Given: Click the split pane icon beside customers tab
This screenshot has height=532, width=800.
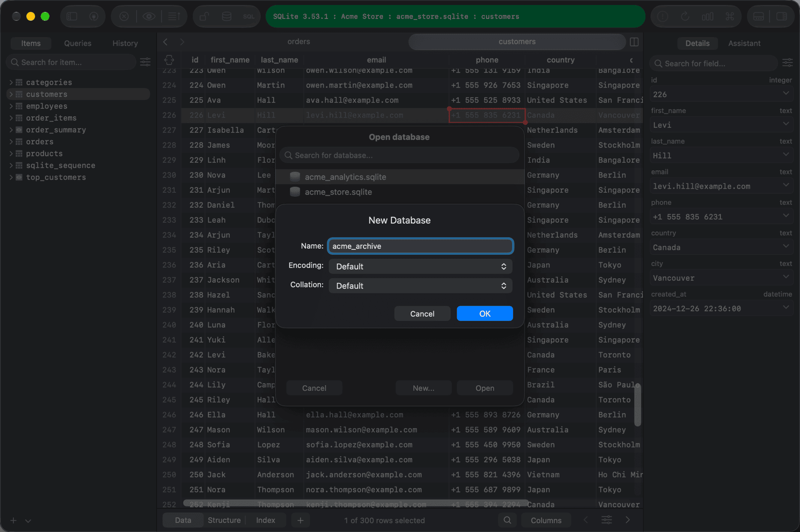Looking at the screenshot, I should click(634, 42).
